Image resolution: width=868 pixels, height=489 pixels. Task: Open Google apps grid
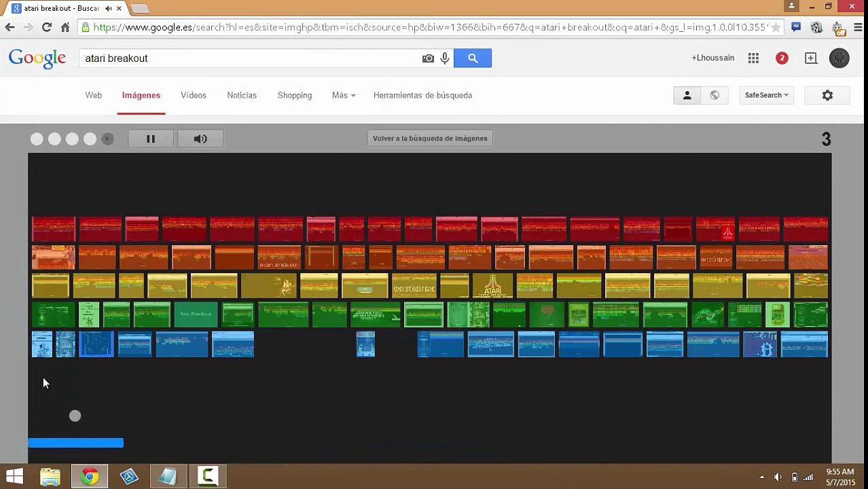753,58
